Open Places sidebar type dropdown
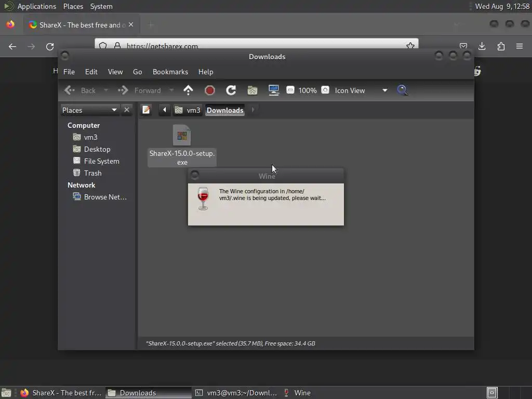532x399 pixels. [x=90, y=110]
